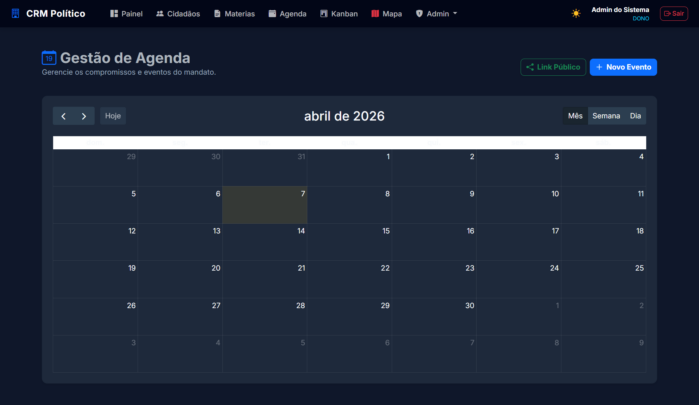Expand the Admin dropdown menu
This screenshot has height=405, width=699.
pyautogui.click(x=436, y=14)
